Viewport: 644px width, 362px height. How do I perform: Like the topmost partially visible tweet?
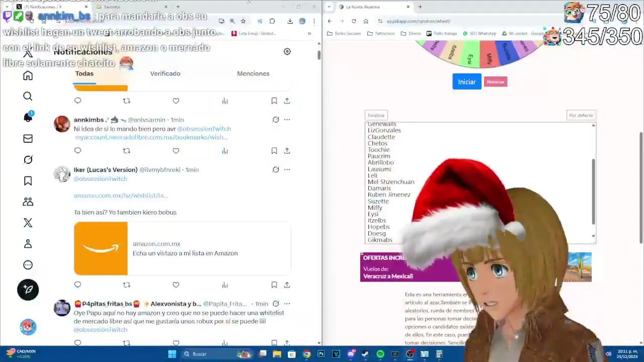[176, 101]
